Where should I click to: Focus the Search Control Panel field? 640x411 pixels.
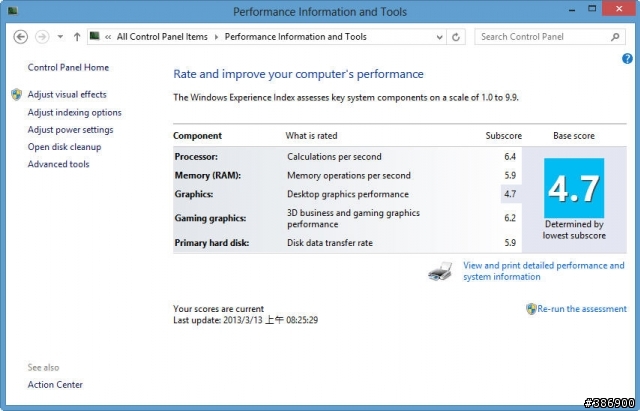[549, 37]
